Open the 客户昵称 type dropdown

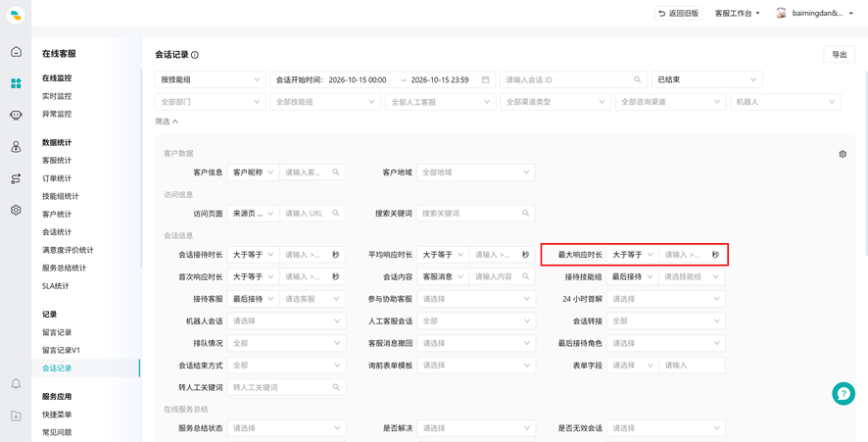pyautogui.click(x=254, y=172)
